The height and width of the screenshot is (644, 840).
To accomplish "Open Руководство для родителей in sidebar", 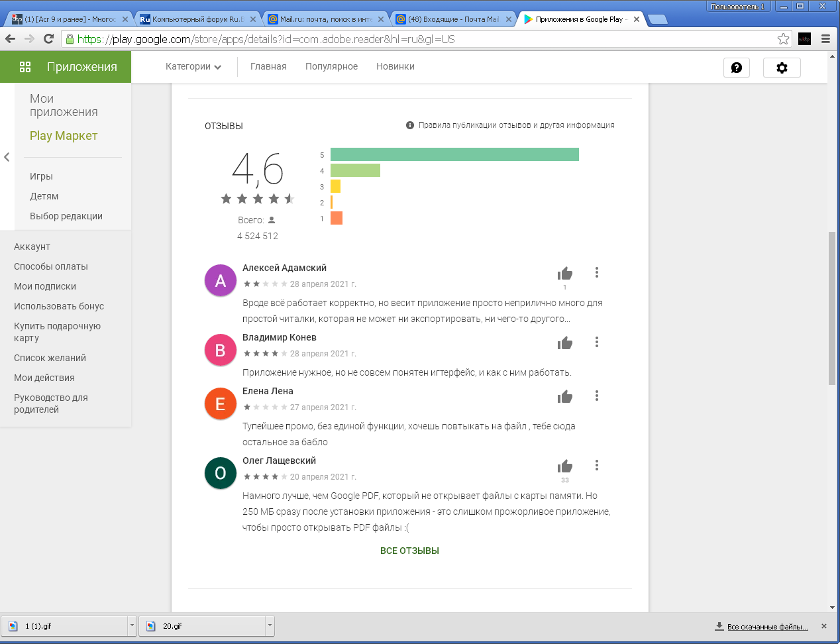I will click(51, 403).
